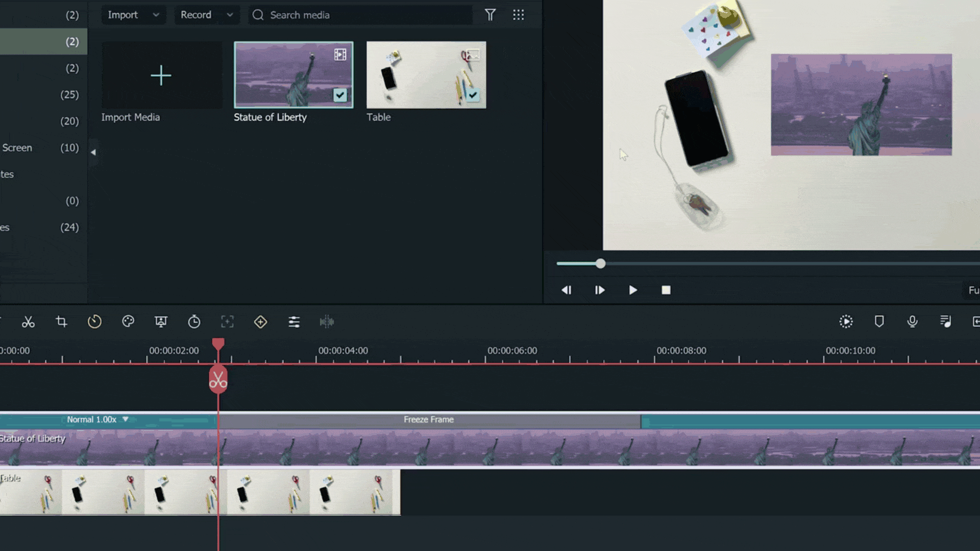This screenshot has width=980, height=551.
Task: Select the Split/Cut tool at playhead
Action: tap(218, 379)
